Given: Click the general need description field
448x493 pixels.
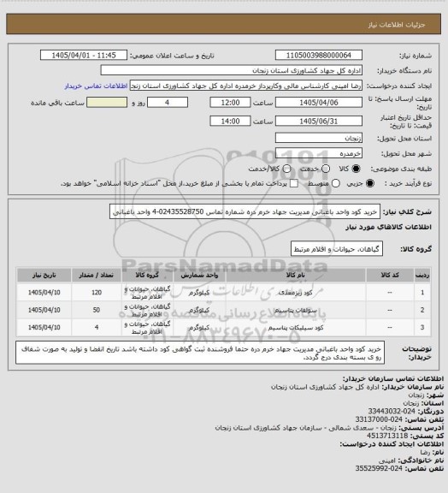Looking at the screenshot, I should pos(245,212).
